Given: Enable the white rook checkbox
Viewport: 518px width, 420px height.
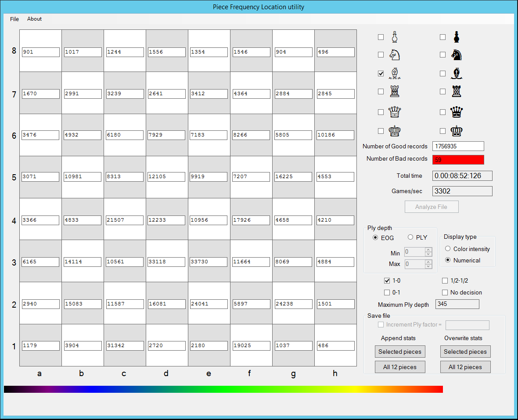Looking at the screenshot, I should (381, 91).
